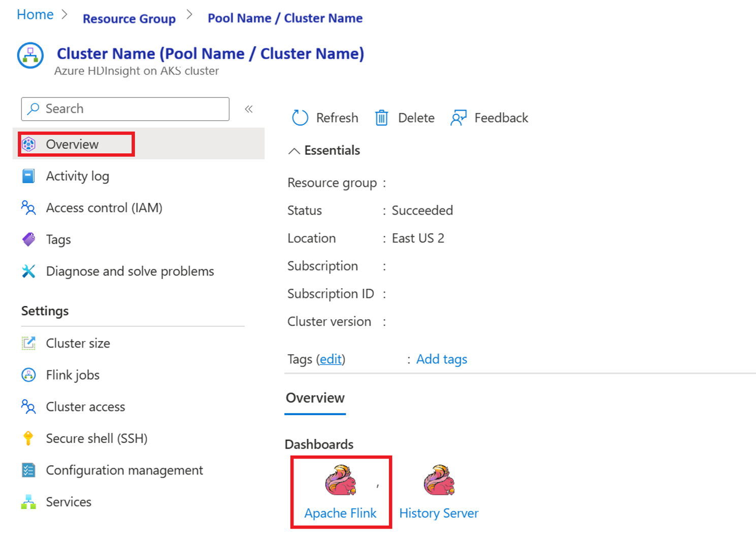This screenshot has width=756, height=548.
Task: Open the Apache Flink dashboard squirrel icon
Action: 341,480
